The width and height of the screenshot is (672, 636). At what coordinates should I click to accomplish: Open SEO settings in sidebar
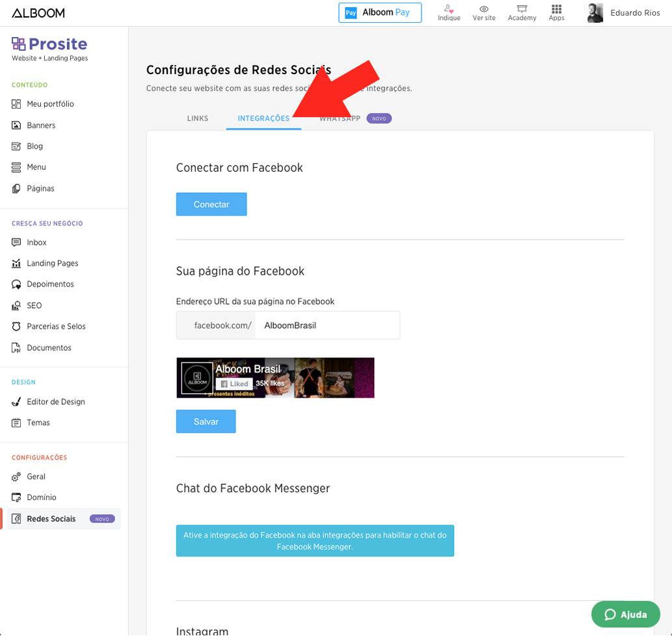(x=34, y=305)
